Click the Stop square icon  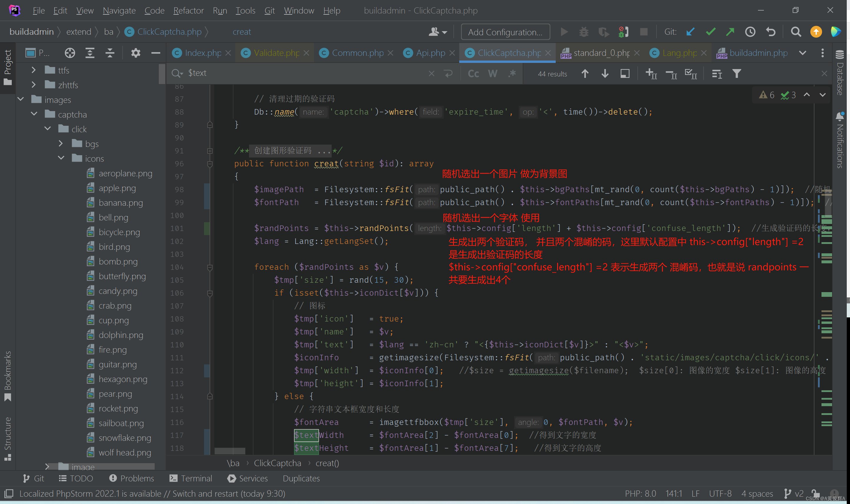(643, 32)
